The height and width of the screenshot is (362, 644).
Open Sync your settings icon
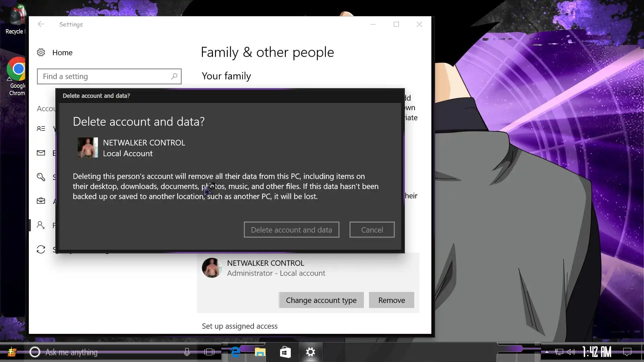[x=41, y=249]
